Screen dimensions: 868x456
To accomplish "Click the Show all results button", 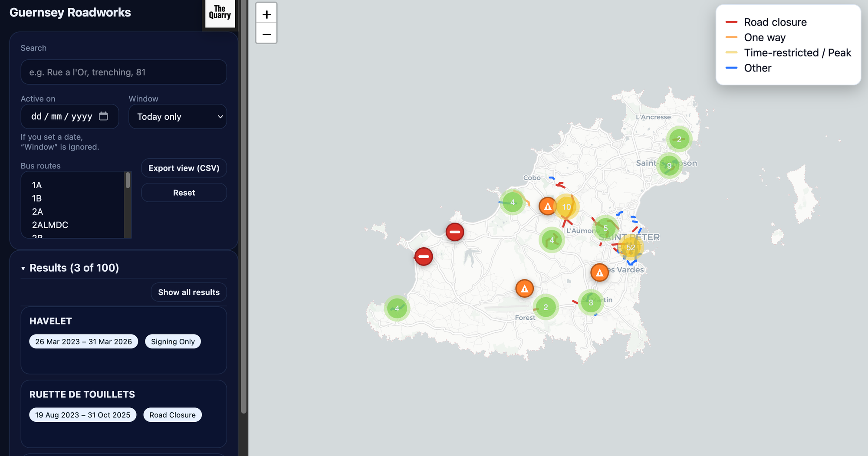I will 189,292.
